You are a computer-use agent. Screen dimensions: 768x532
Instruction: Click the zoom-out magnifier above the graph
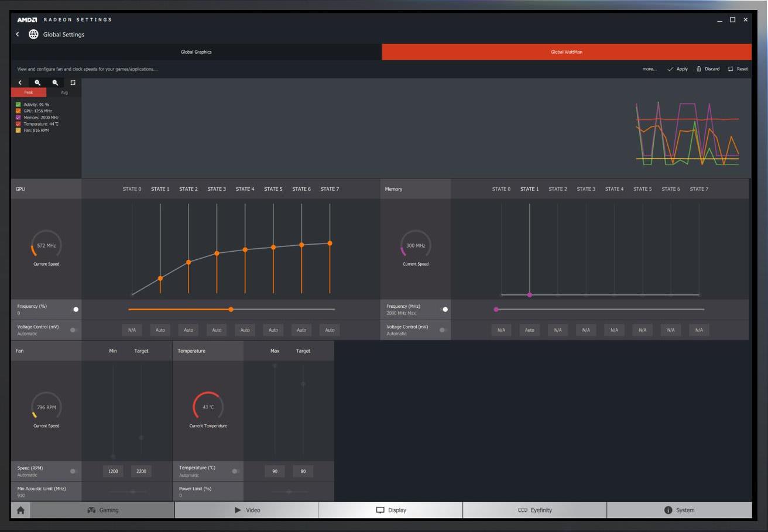(x=55, y=83)
